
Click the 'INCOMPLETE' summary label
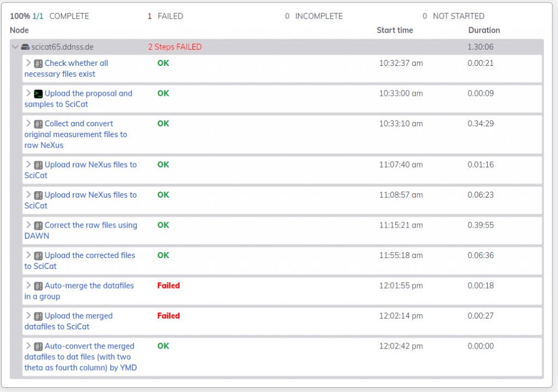[319, 16]
